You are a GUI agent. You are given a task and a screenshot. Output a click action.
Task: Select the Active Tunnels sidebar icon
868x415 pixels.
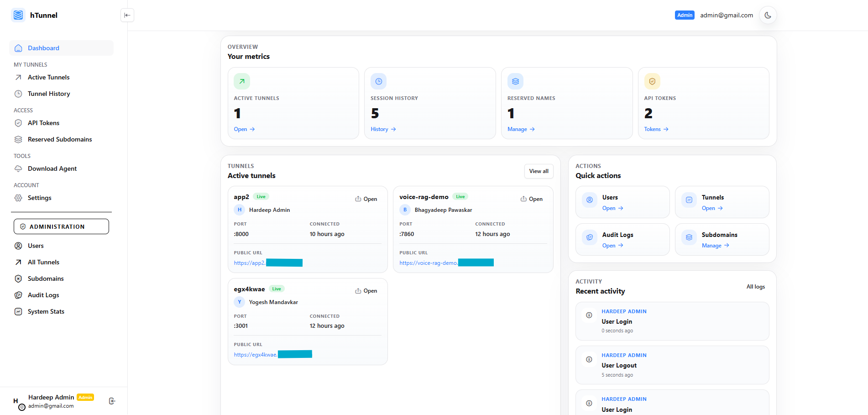(18, 77)
